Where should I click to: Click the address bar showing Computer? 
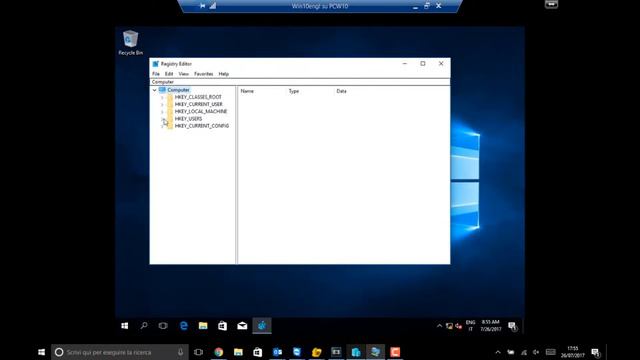click(300, 82)
